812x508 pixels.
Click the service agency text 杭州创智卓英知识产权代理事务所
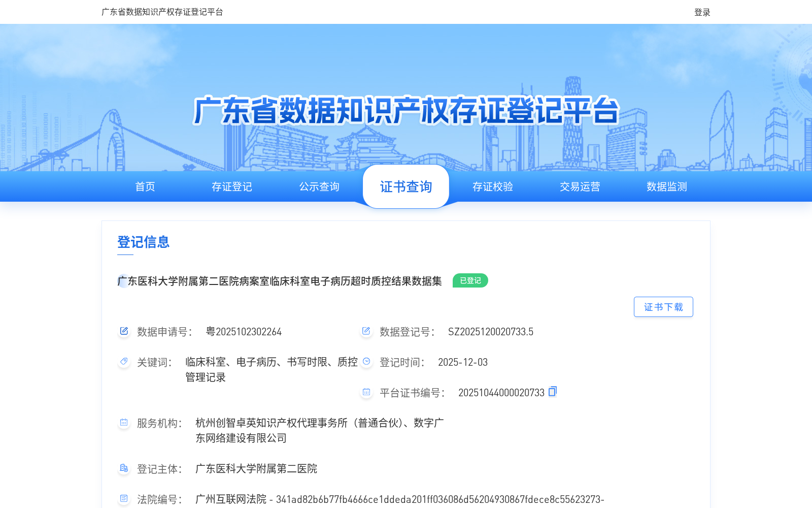click(320, 430)
